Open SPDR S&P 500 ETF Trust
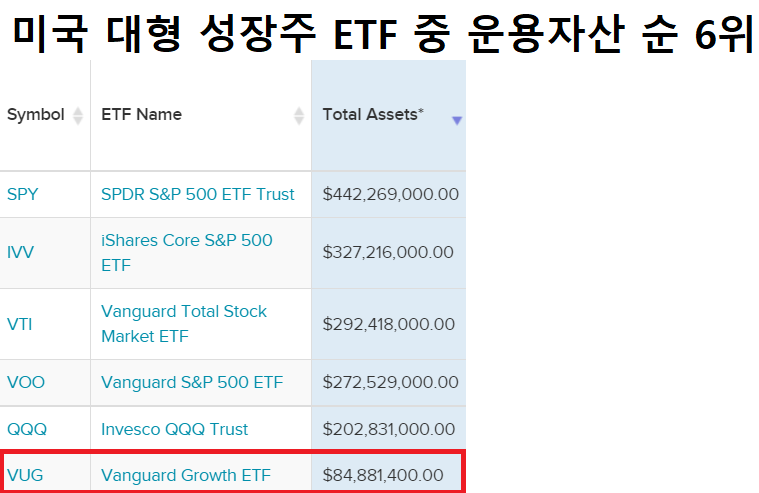 click(x=197, y=194)
